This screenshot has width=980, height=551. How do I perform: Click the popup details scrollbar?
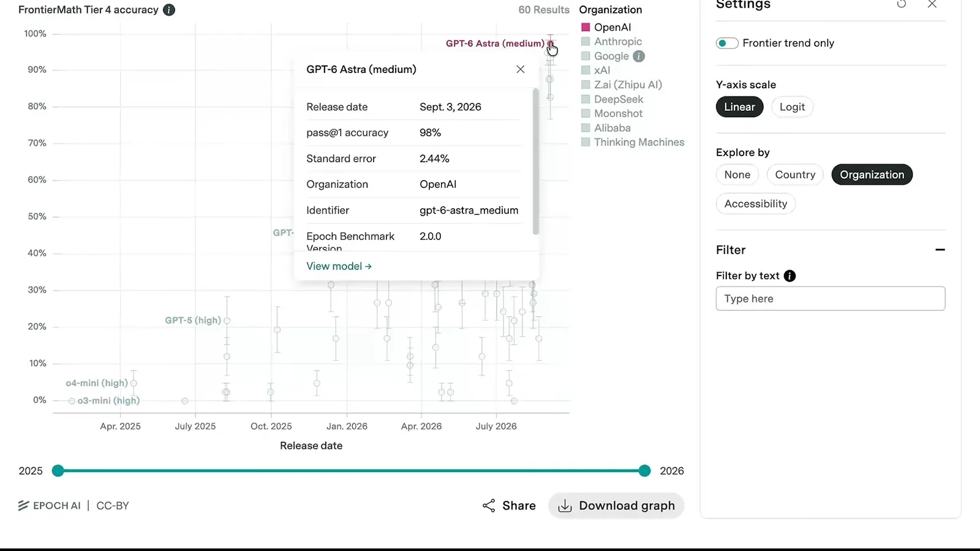click(536, 162)
